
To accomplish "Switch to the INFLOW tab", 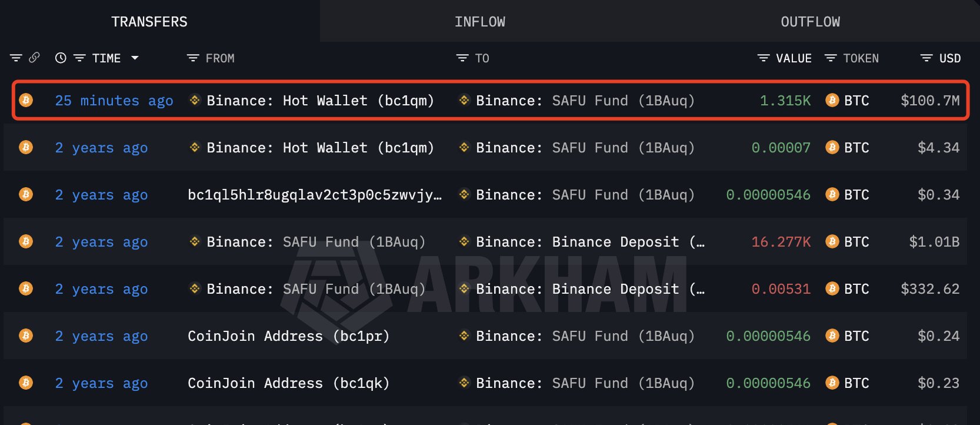I will [x=480, y=21].
